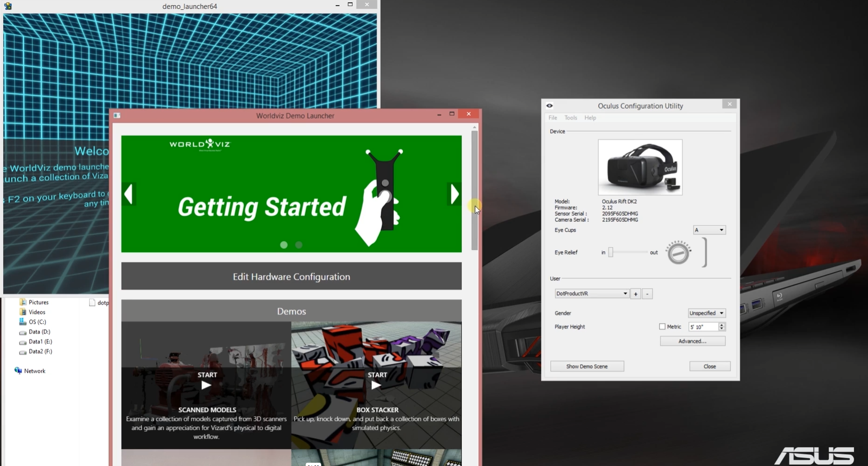Click the Camera Serial value 2195F605DHMG
The image size is (868, 466).
[620, 219]
